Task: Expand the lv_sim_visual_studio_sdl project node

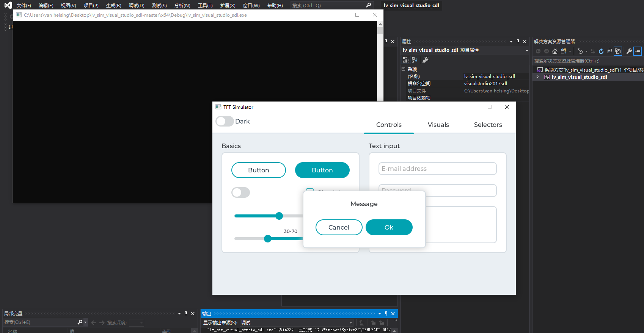Action: 537,77
